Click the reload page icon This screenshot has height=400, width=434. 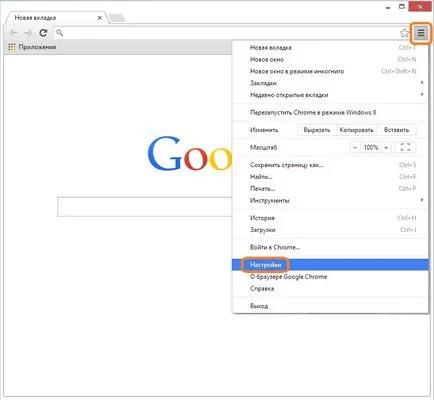pyautogui.click(x=43, y=33)
